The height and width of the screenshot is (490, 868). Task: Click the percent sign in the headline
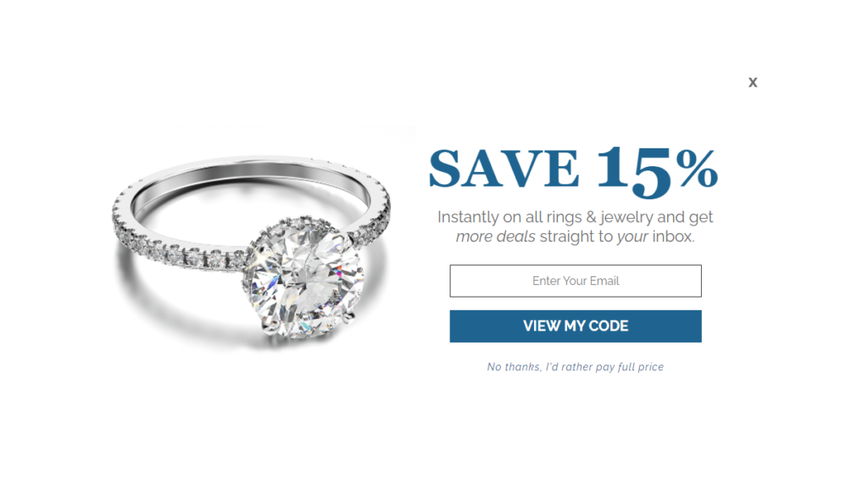tap(697, 169)
